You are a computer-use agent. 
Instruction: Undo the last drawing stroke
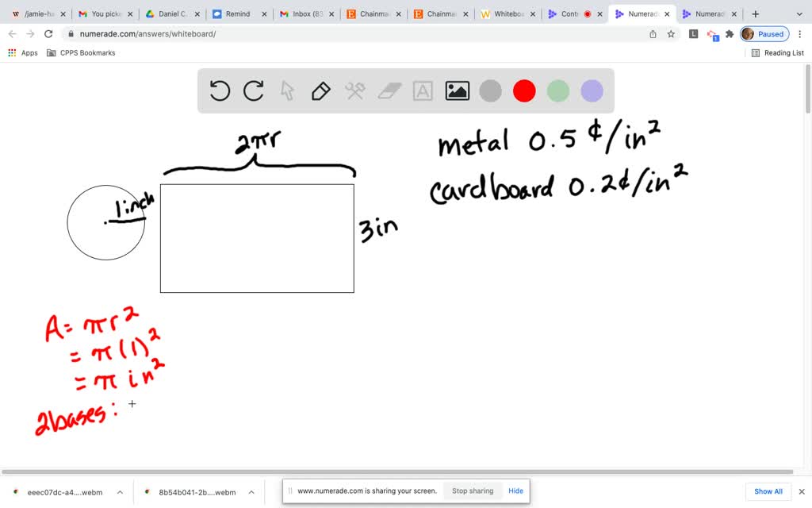click(220, 90)
